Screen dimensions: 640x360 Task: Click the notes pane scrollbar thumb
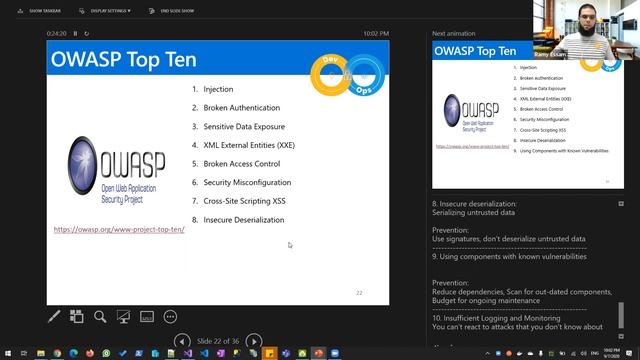[621, 315]
